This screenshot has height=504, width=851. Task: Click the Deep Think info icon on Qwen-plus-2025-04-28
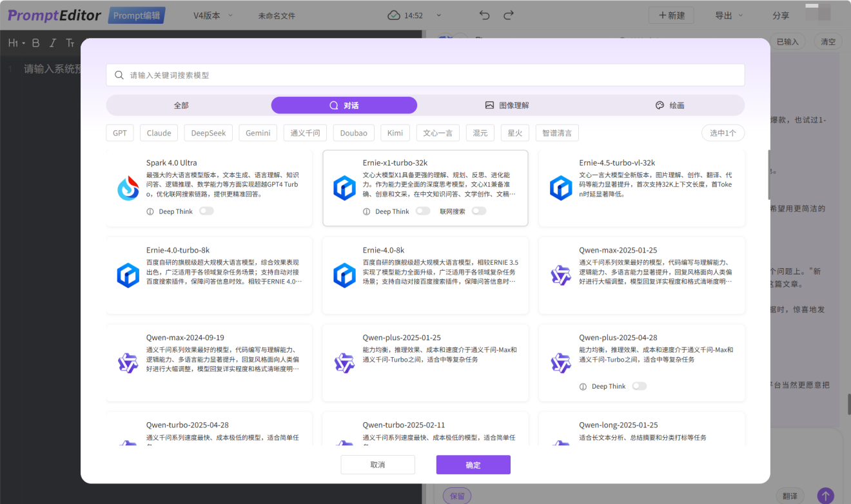(x=583, y=387)
